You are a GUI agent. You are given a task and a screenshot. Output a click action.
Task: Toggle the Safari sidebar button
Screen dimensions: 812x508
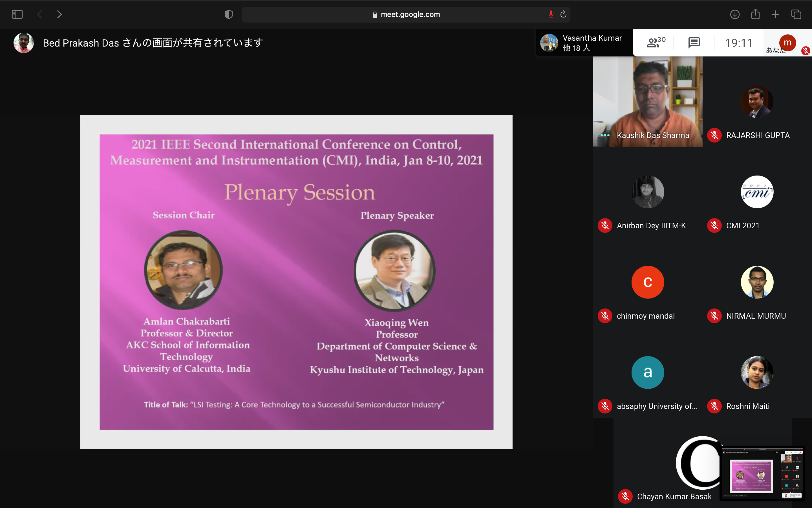(x=17, y=14)
